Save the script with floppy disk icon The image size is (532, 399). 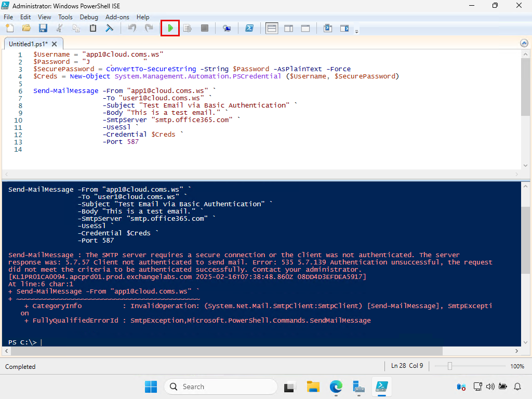pyautogui.click(x=43, y=28)
